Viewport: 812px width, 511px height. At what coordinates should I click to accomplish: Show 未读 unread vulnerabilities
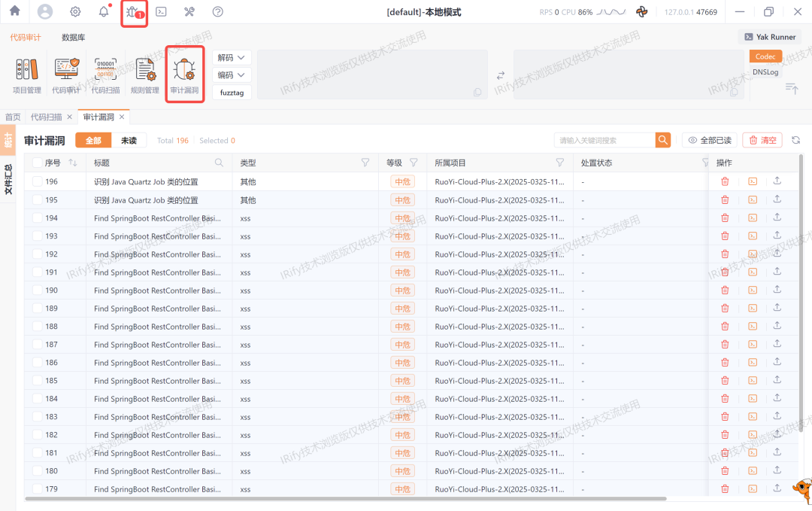pos(129,141)
